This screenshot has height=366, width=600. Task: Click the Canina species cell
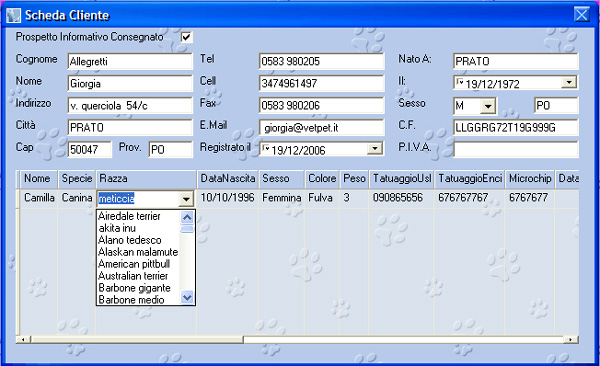coord(77,198)
